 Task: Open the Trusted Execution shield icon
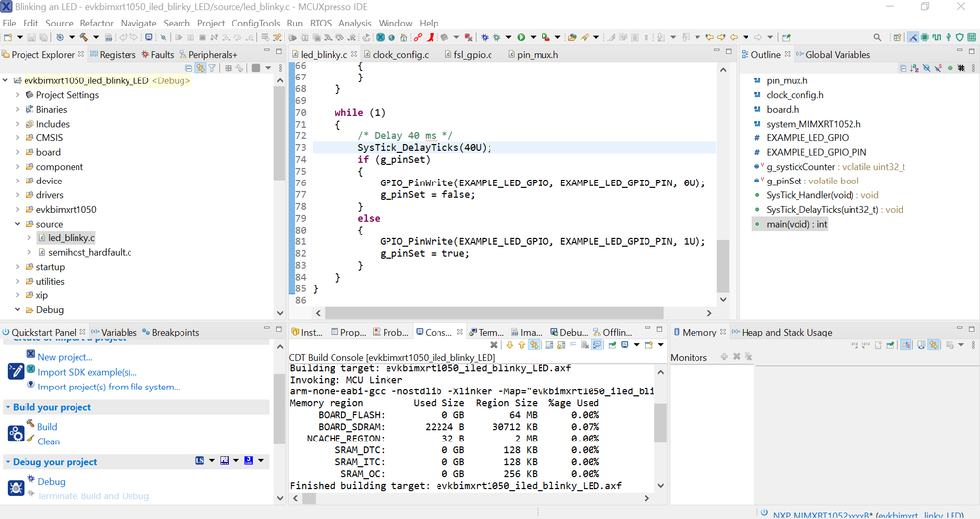click(960, 37)
